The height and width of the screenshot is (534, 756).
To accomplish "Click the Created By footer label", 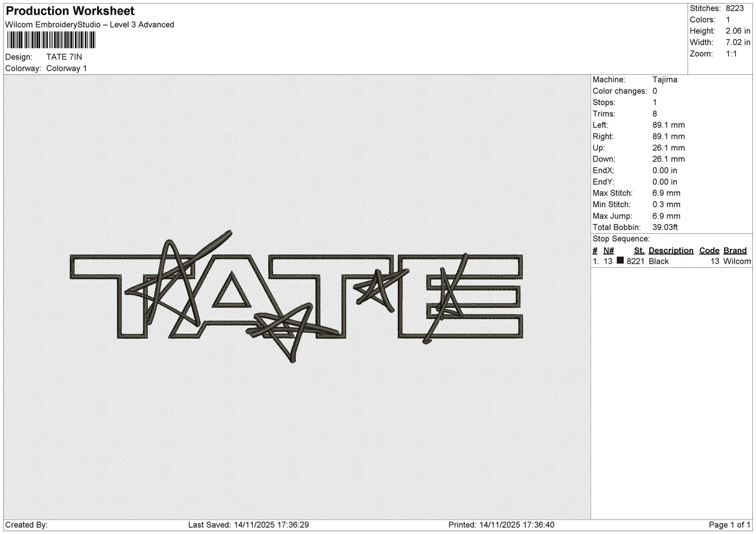I will click(x=26, y=525).
